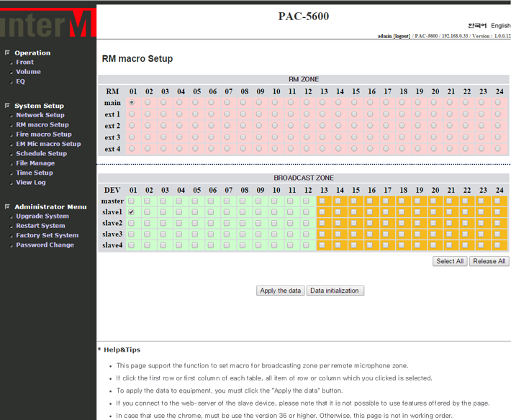Image resolution: width=511 pixels, height=420 pixels.
Task: Open Factory Set System page
Action: tap(48, 235)
